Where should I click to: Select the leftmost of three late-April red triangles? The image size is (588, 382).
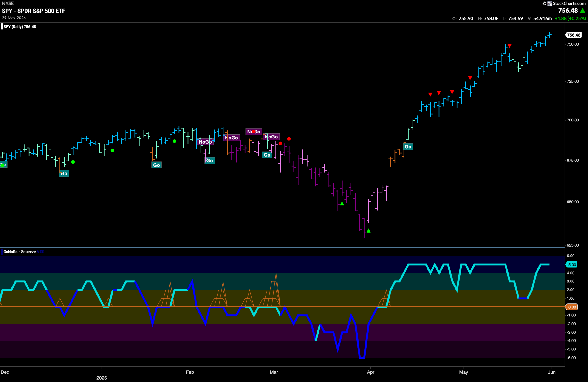[x=430, y=95]
